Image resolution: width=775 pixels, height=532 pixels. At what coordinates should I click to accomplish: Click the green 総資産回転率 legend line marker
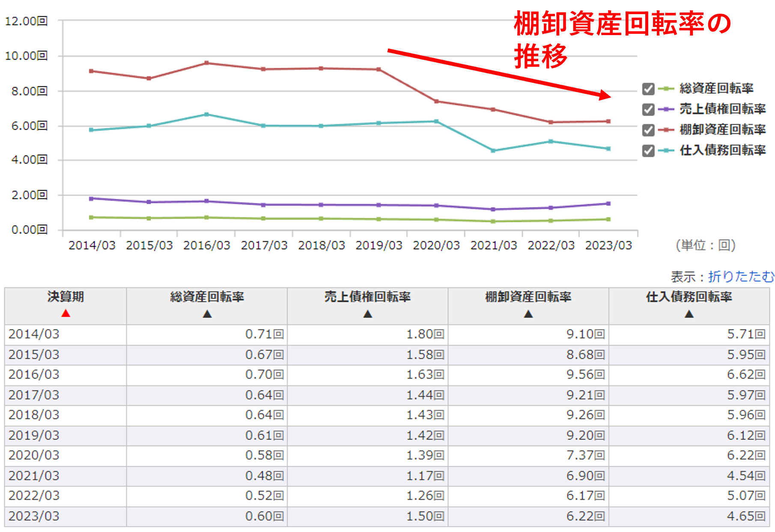(x=666, y=89)
